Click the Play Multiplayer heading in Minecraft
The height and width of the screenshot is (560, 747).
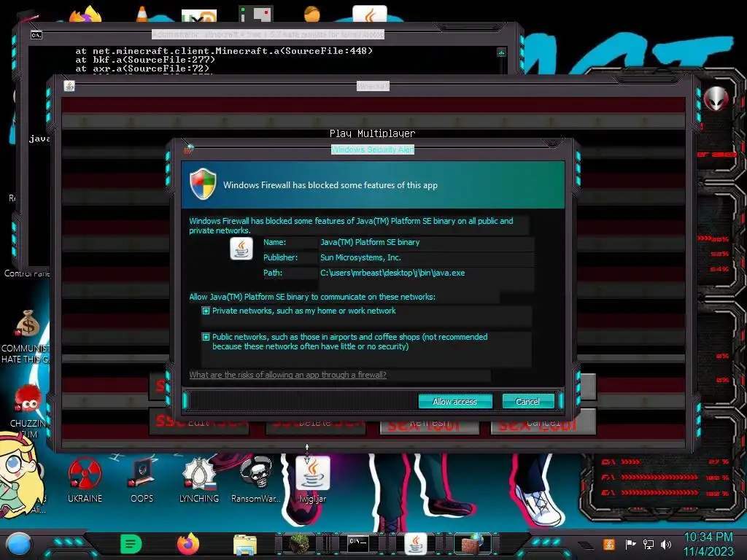click(373, 133)
